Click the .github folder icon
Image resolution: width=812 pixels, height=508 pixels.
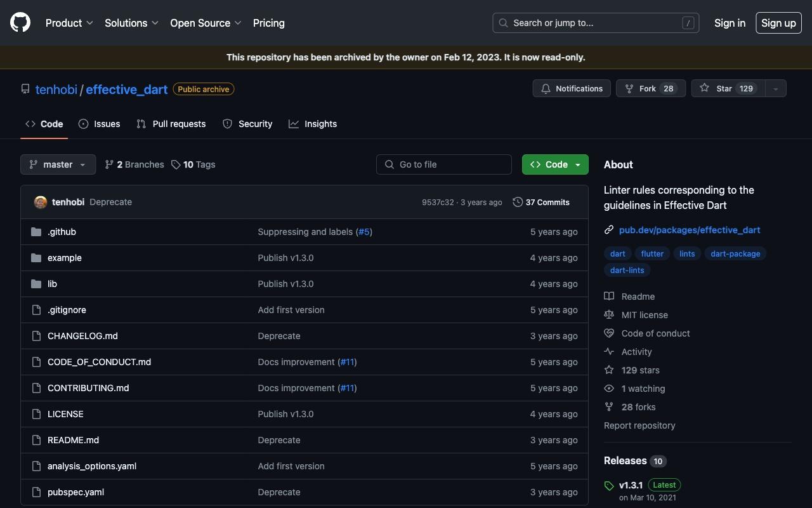point(36,232)
